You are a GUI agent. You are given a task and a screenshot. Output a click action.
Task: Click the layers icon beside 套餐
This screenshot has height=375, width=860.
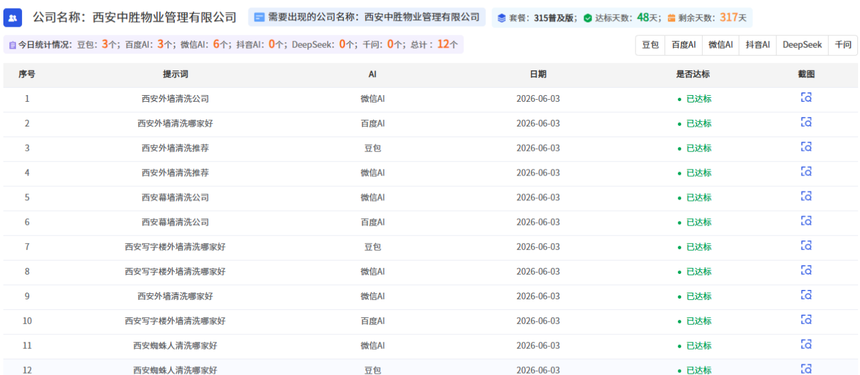point(502,18)
